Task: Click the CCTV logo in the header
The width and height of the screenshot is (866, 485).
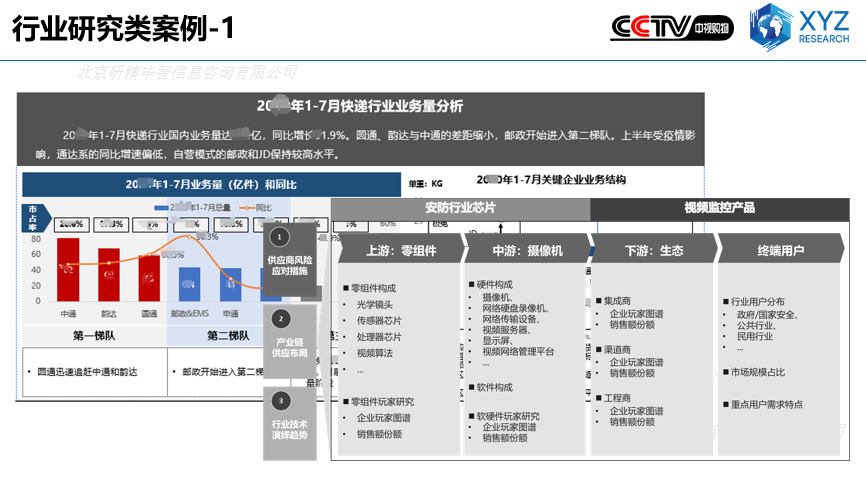Action: tap(670, 27)
